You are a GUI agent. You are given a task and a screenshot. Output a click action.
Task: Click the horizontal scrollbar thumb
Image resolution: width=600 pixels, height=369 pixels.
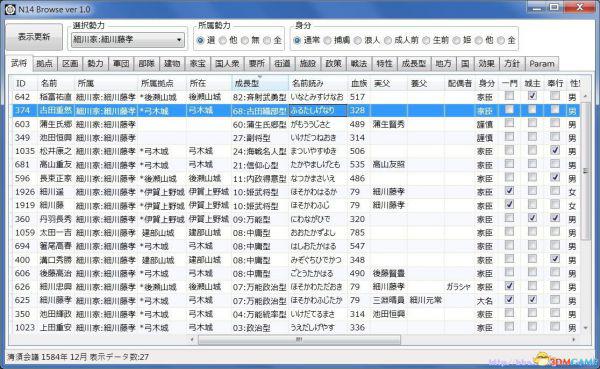[299, 340]
